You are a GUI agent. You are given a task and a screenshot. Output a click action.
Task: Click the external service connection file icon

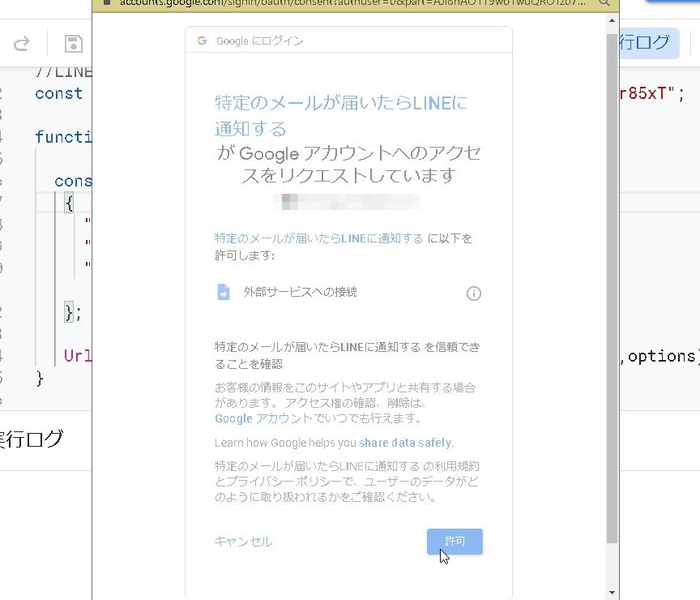224,293
